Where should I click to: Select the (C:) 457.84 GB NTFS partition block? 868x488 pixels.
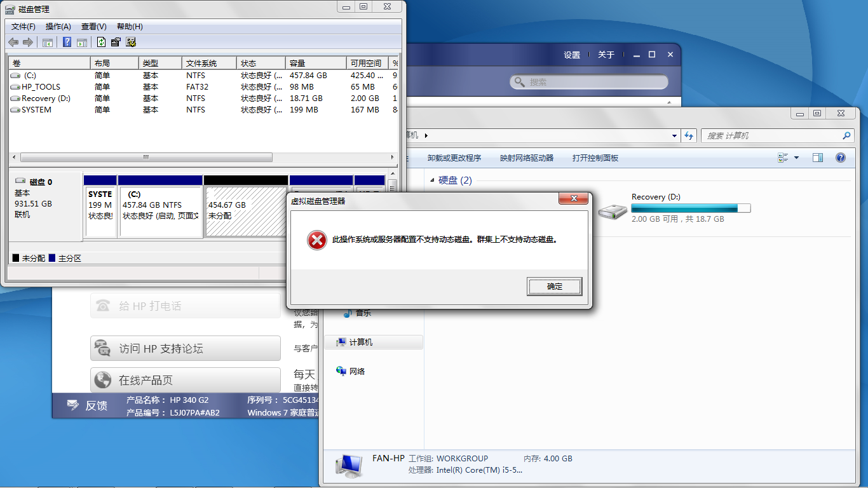[160, 207]
